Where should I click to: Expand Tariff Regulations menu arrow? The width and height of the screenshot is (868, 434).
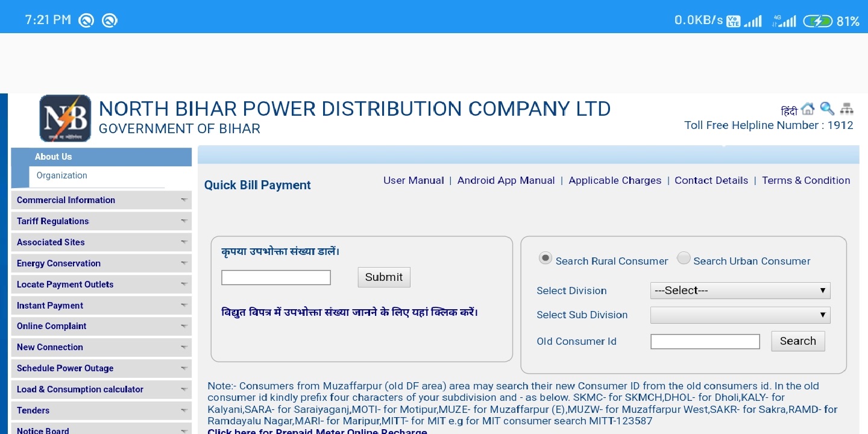pos(184,221)
